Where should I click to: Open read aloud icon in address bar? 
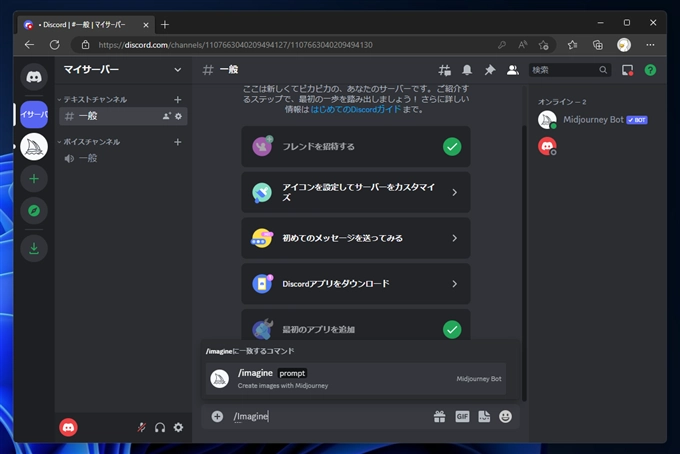[523, 45]
